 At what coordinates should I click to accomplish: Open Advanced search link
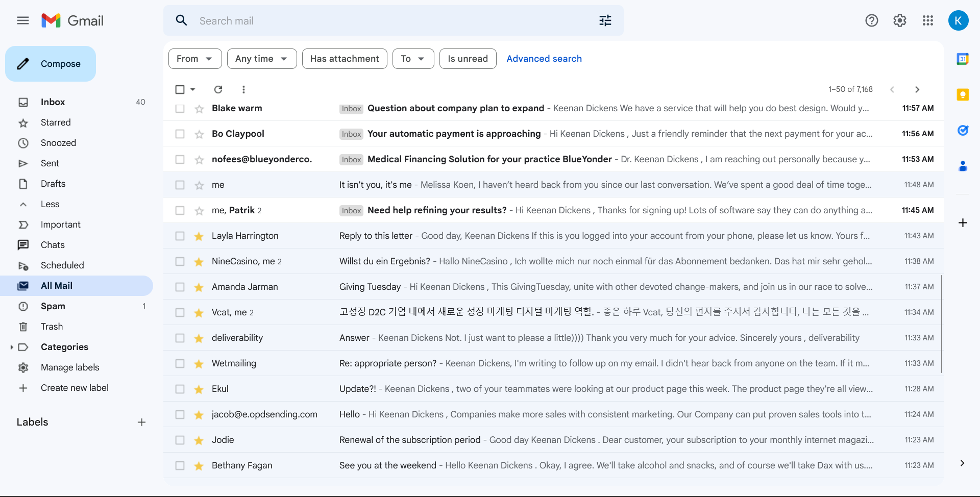pos(544,59)
